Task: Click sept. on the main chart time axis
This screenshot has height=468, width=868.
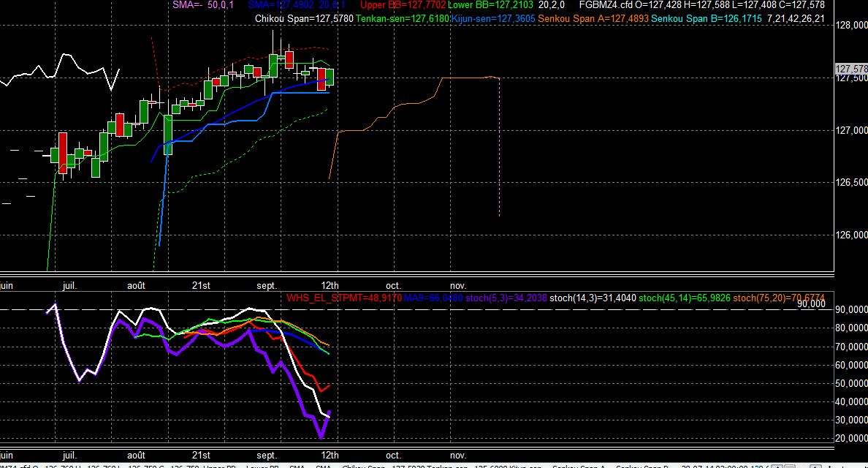Action: coord(267,286)
